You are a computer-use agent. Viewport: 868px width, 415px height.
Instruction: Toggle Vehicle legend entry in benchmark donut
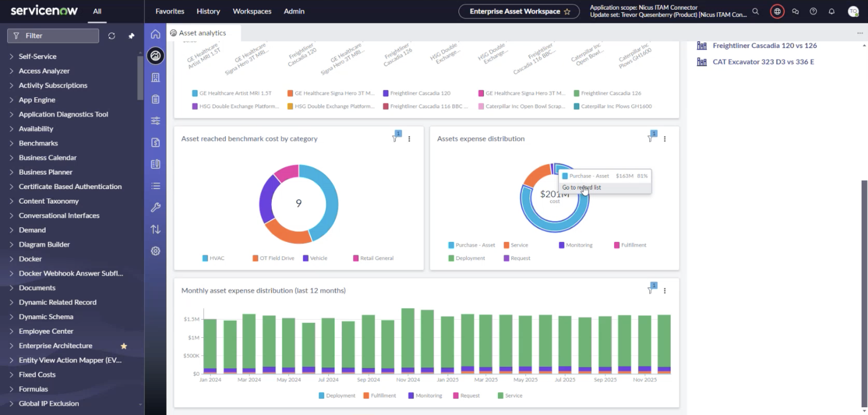pos(315,258)
